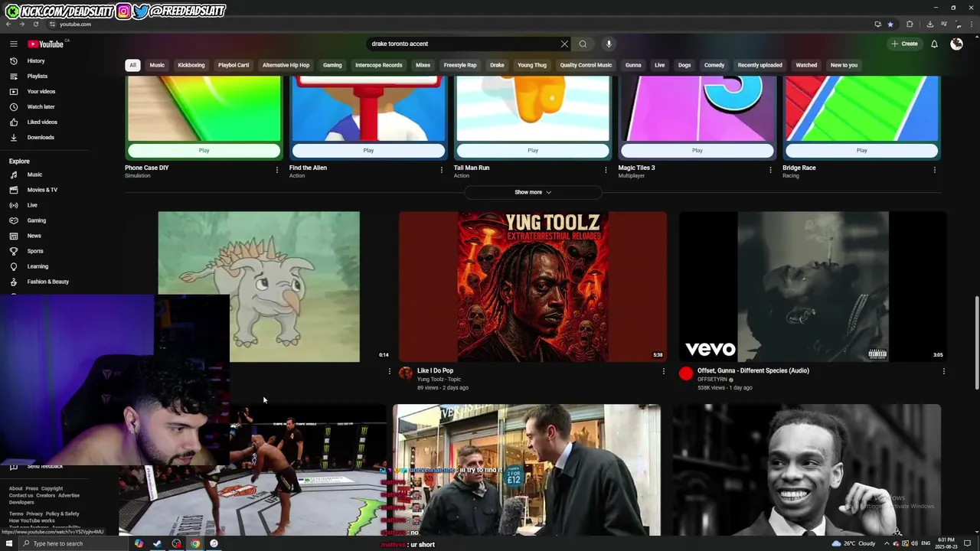
Task: Open Chrome downloads icon
Action: [929, 24]
